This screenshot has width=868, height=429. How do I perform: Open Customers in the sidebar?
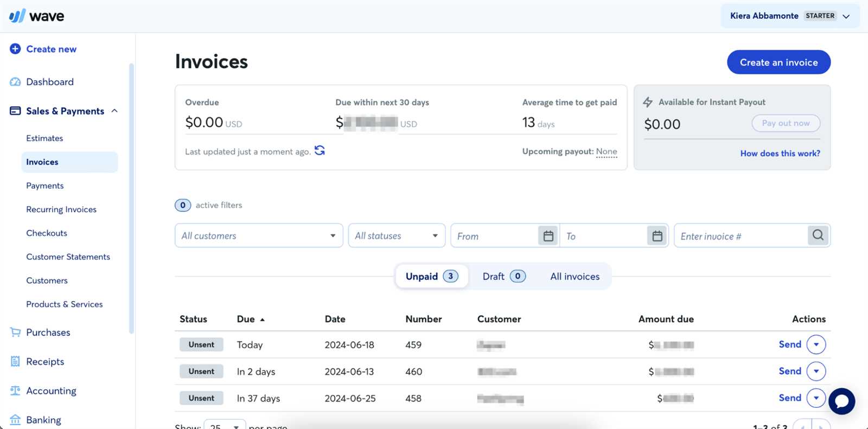[47, 280]
